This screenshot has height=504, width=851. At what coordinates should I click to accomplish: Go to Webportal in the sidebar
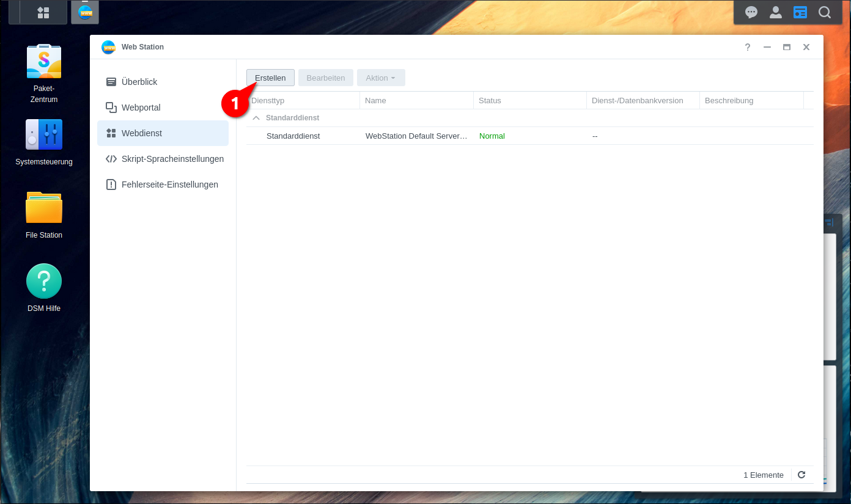coord(141,108)
